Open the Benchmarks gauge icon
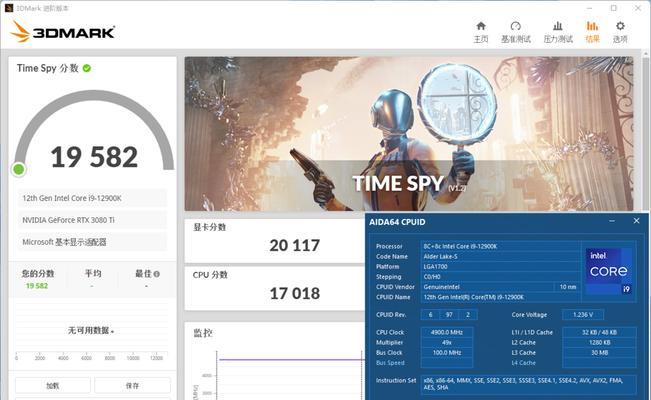The width and height of the screenshot is (651, 400). click(x=516, y=26)
